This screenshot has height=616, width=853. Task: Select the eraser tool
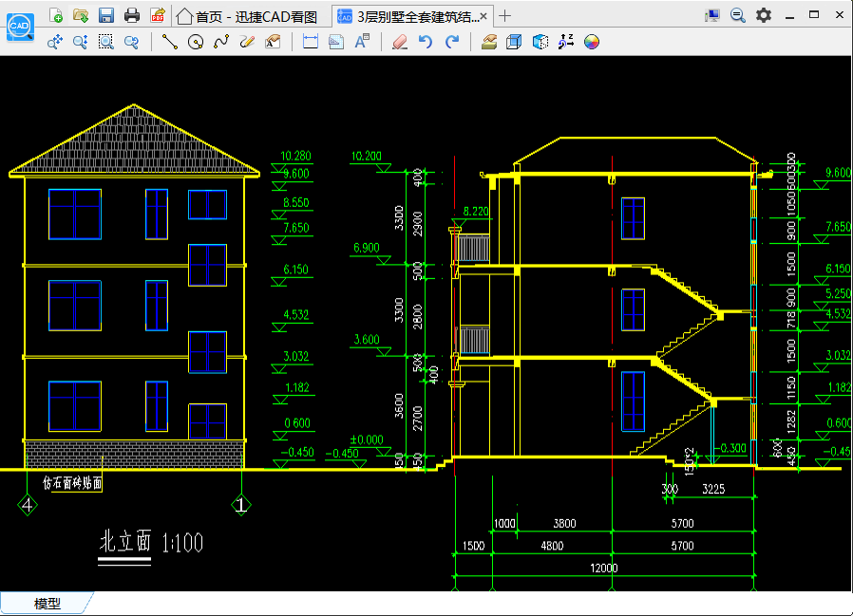point(400,42)
